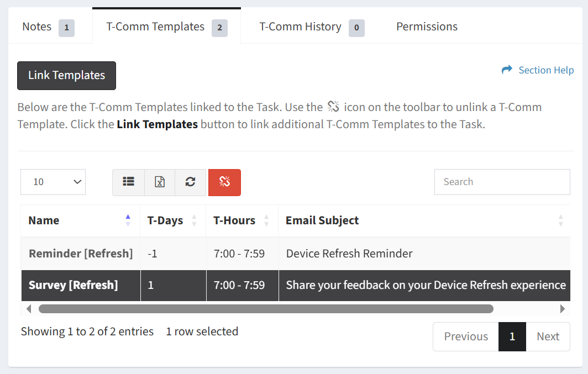Export the table to Excel

point(160,182)
